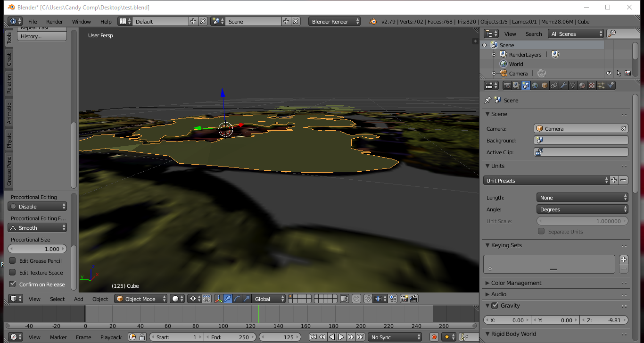
Task: Select the Rotate manipulator arc icon
Action: 238,299
